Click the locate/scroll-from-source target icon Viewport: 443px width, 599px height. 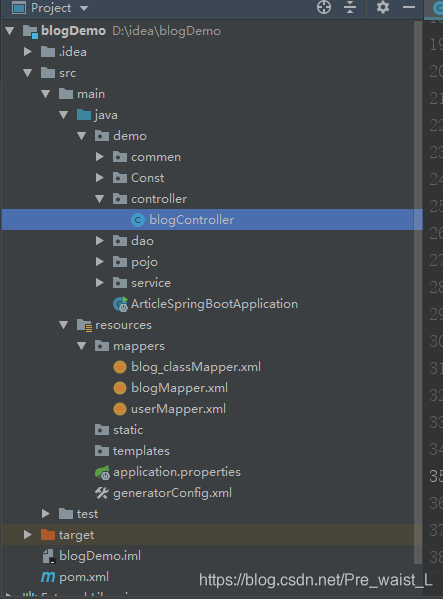(x=324, y=7)
